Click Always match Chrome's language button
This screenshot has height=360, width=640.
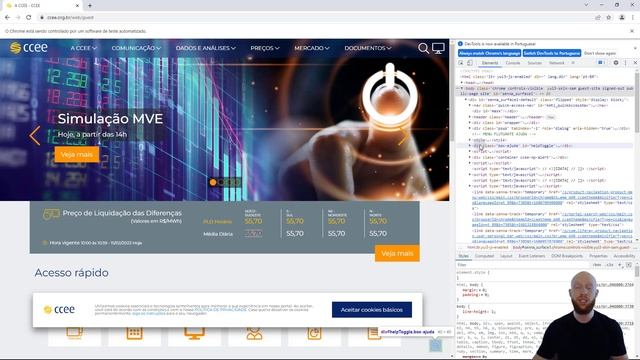point(489,53)
